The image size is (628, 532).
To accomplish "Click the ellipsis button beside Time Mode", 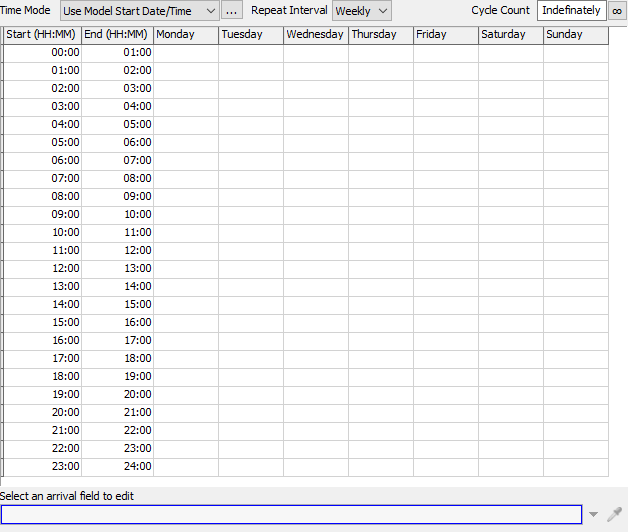I will [x=231, y=11].
